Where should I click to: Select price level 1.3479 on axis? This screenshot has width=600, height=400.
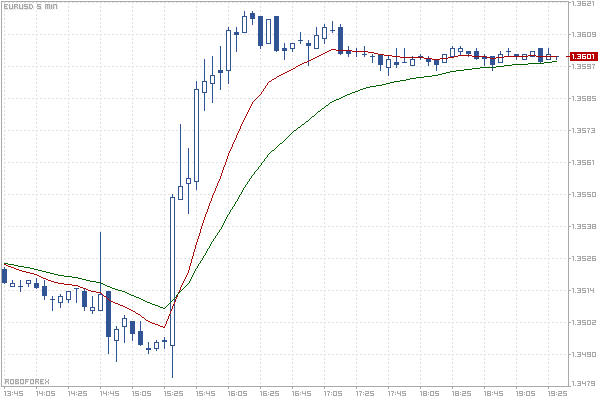tap(583, 383)
